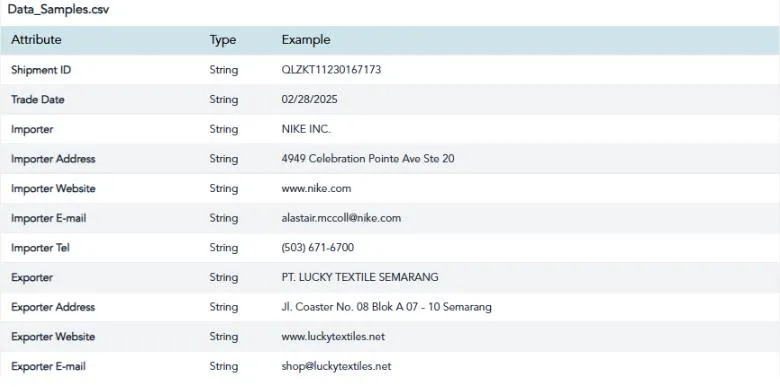Click the Trade Date attribute cell
This screenshot has width=780, height=387.
(37, 99)
